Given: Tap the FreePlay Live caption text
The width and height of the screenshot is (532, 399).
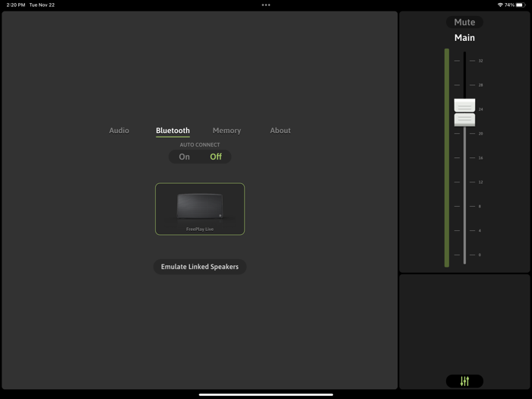Looking at the screenshot, I should coord(200,230).
